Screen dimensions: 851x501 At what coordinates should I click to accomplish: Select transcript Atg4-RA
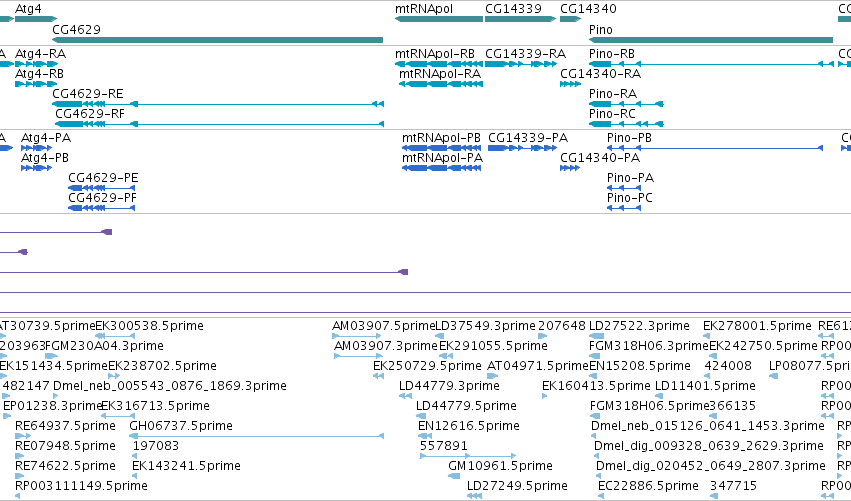click(x=41, y=54)
